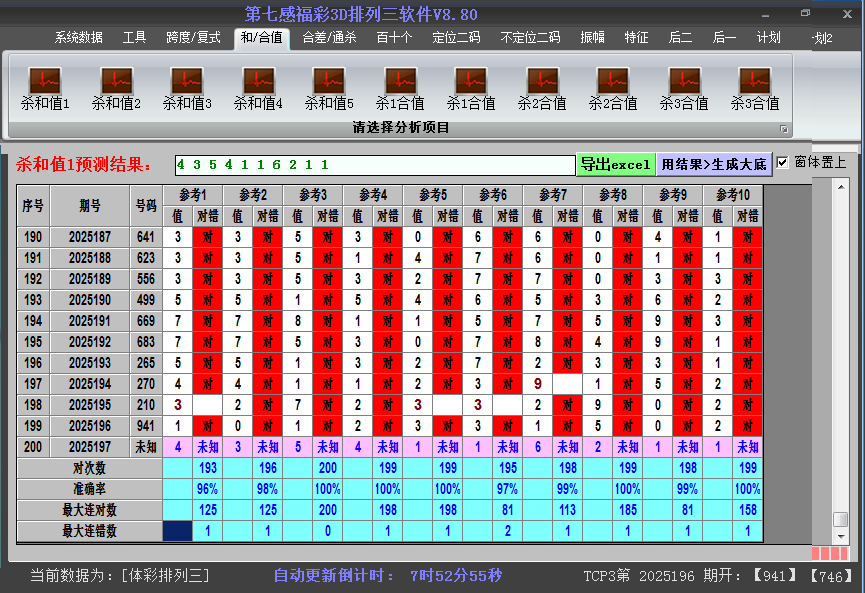This screenshot has height=593, width=865.
Task: Switch to the 振幅 tab
Action: pos(592,38)
